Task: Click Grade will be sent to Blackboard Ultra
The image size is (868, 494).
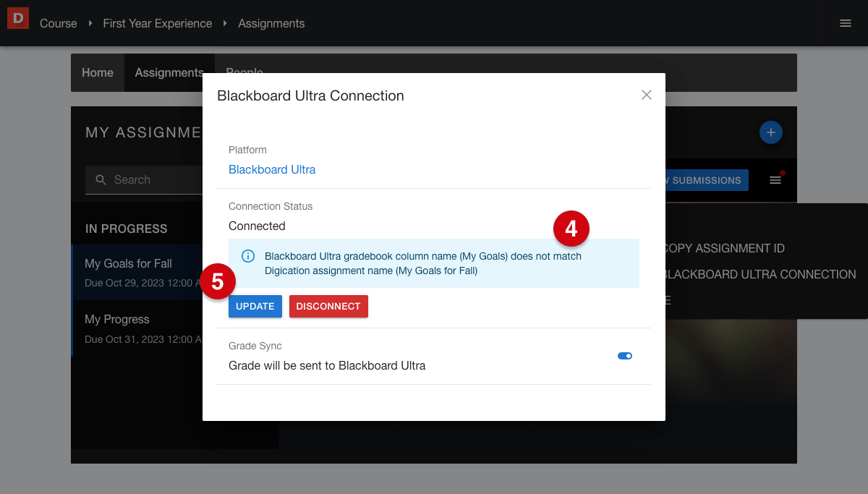Action: [327, 365]
